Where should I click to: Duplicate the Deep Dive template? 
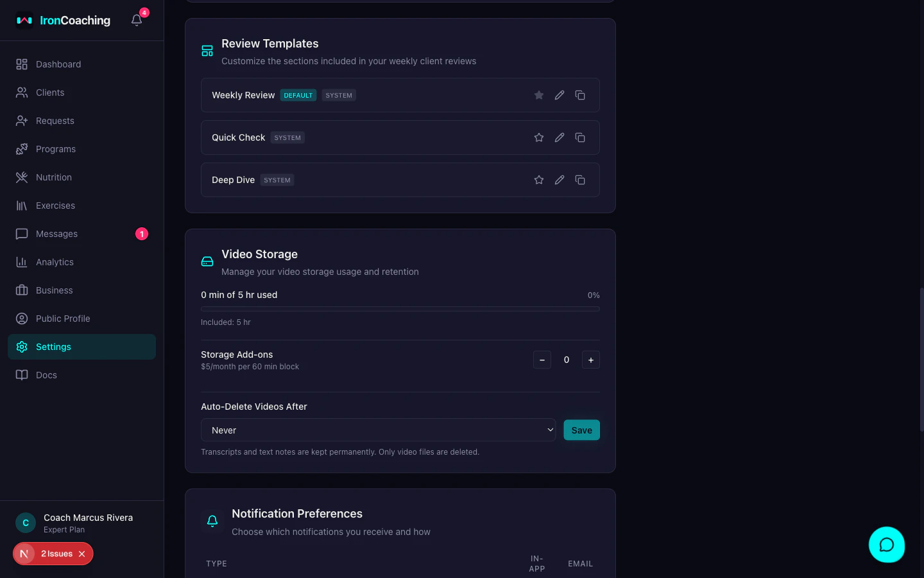[x=579, y=180]
